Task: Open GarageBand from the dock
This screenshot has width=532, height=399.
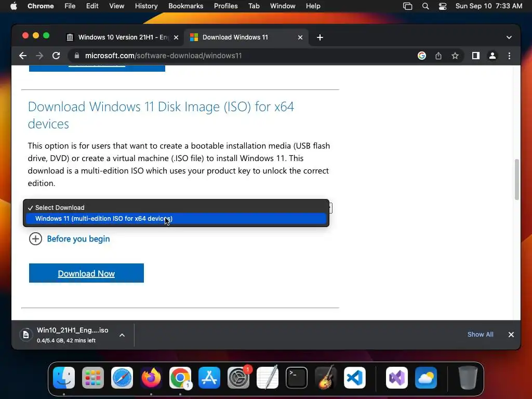Action: point(325,378)
